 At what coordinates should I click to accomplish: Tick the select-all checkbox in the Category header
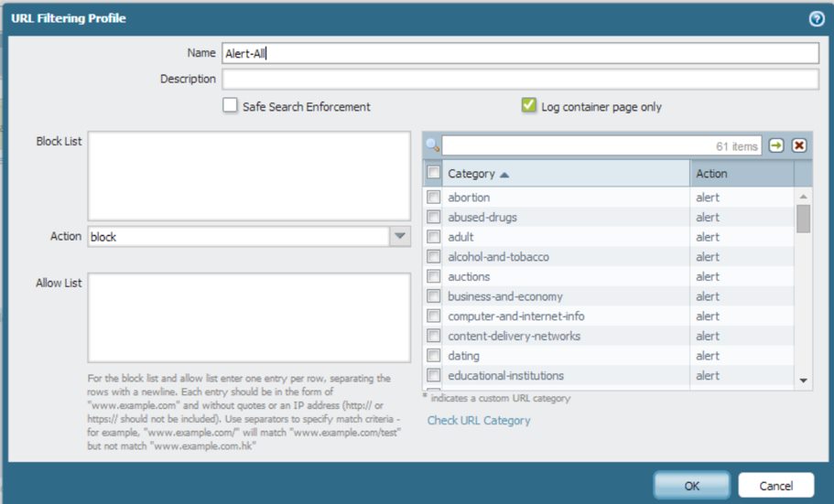pyautogui.click(x=433, y=173)
